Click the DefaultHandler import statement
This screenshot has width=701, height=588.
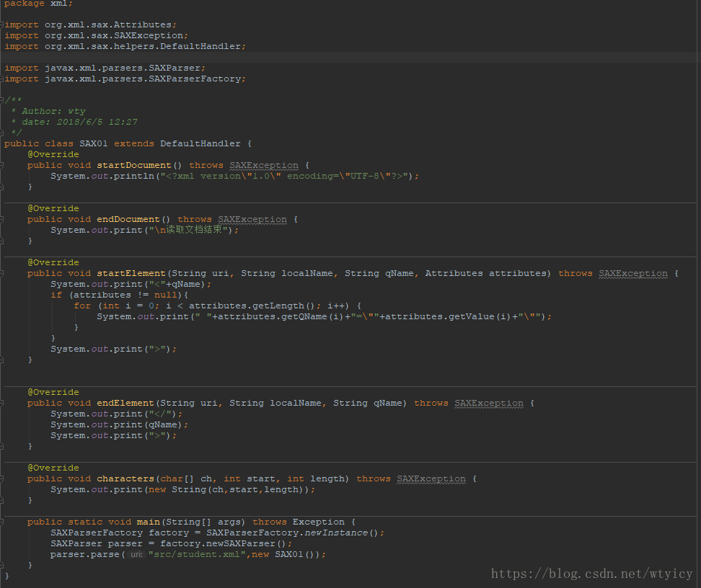tap(125, 46)
